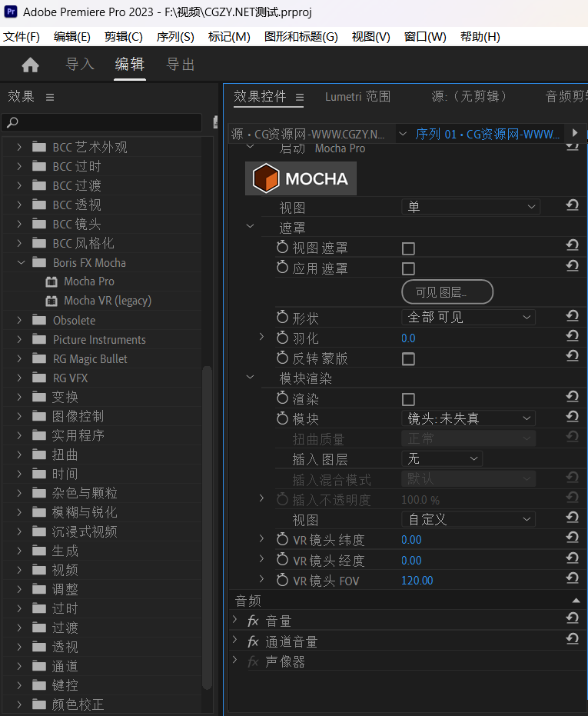
Task: Select the Mocha VR (legacy) effect
Action: 108,301
